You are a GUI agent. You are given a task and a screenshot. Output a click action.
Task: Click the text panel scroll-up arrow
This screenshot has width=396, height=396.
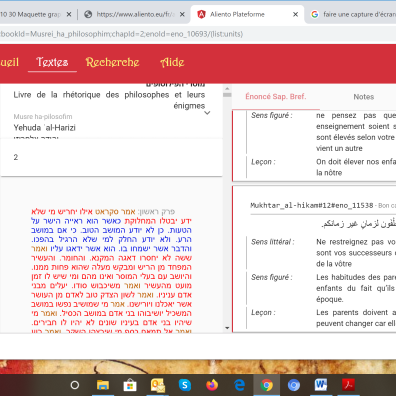[x=227, y=89]
